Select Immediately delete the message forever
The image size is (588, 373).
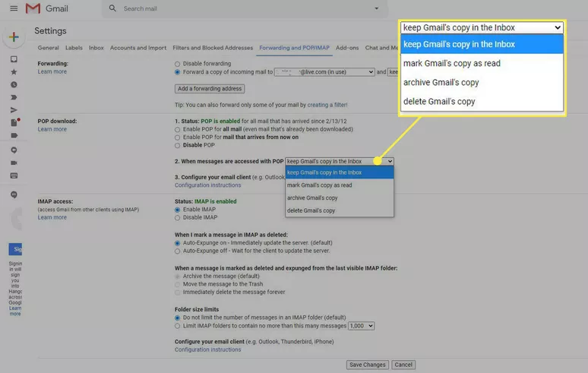pyautogui.click(x=177, y=292)
